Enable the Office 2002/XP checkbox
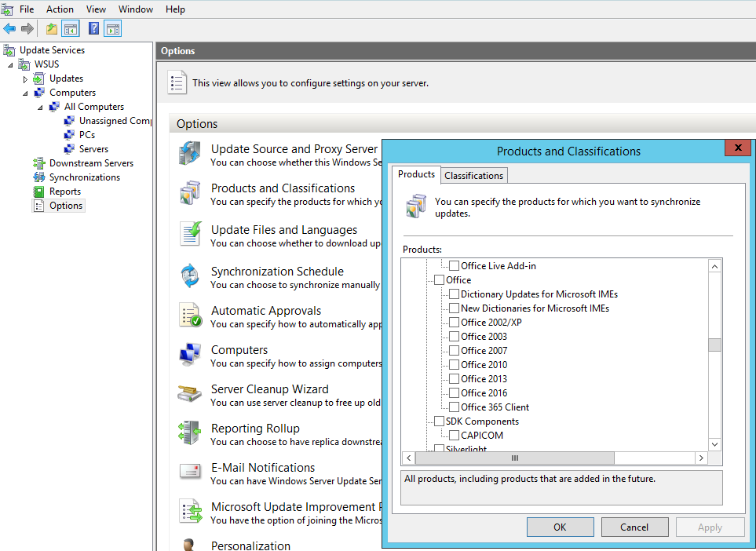The height and width of the screenshot is (551, 756). [455, 322]
